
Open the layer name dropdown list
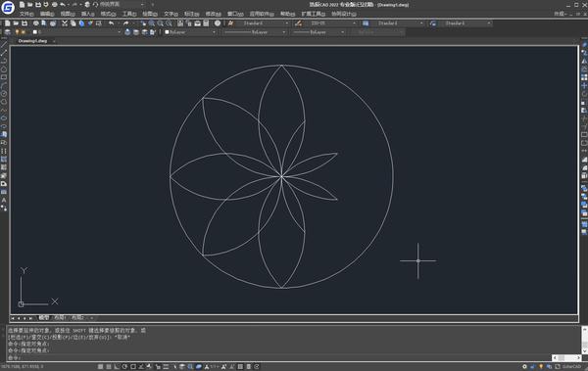(76, 32)
